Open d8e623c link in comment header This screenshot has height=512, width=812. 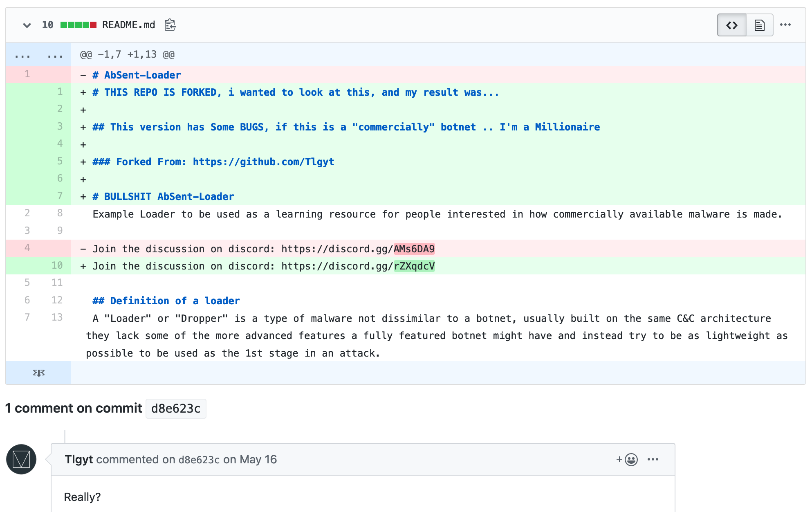199,460
